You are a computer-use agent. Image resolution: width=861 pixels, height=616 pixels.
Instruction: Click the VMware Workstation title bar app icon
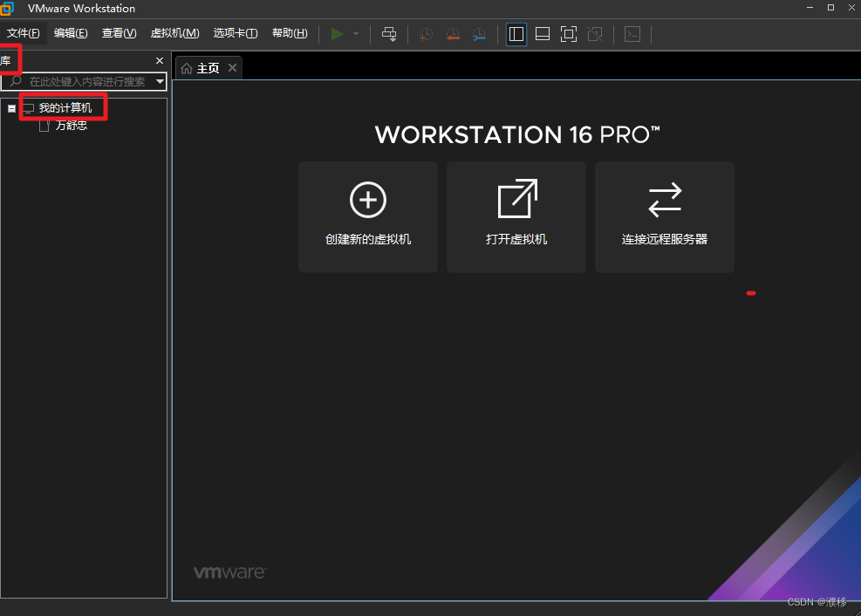[x=7, y=8]
